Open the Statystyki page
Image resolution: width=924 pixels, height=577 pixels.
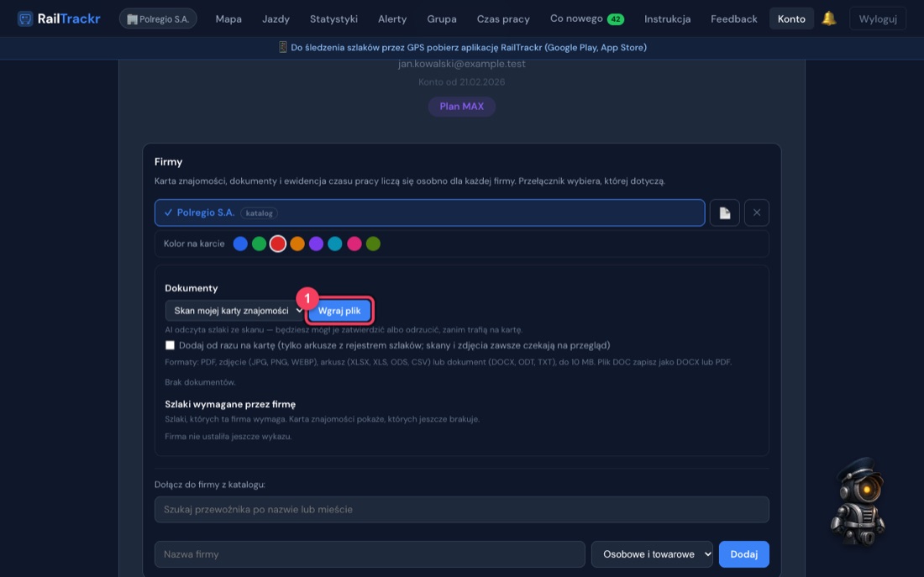[333, 18]
